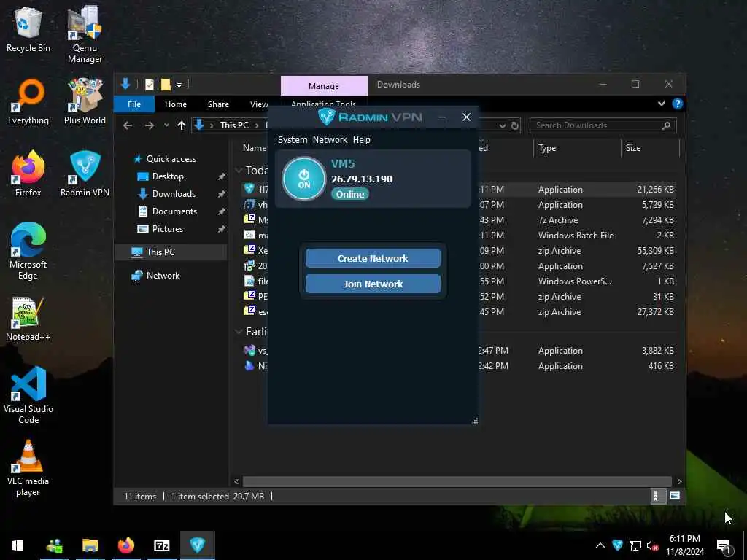Click the File Explorer Help question mark icon
747x560 pixels.
(x=677, y=104)
